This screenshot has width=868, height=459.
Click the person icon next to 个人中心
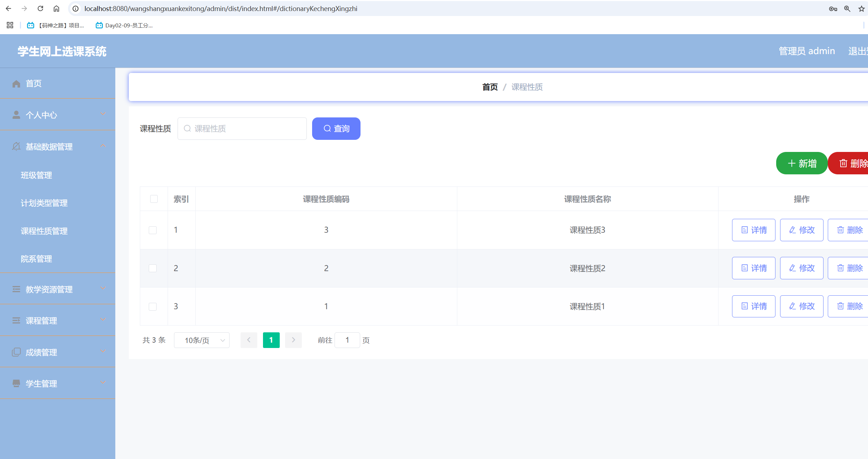click(x=16, y=115)
